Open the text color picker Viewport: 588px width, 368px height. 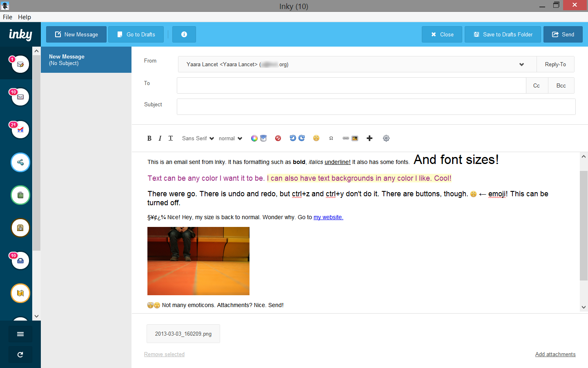coord(254,138)
